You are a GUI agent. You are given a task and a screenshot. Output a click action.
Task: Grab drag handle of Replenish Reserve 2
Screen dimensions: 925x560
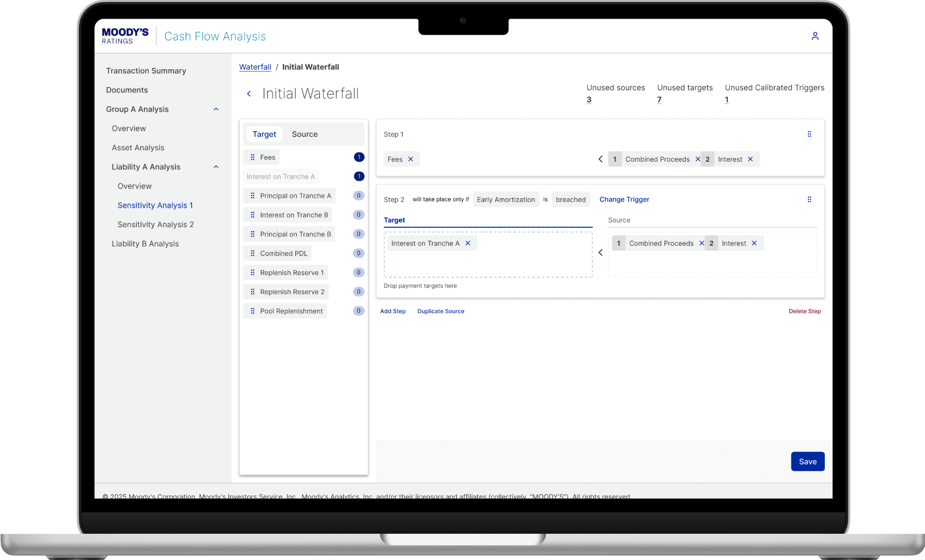(x=252, y=291)
